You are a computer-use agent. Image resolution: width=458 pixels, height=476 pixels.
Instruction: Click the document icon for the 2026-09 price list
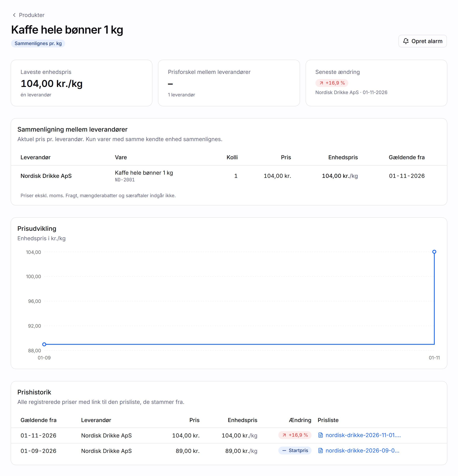tap(320, 451)
